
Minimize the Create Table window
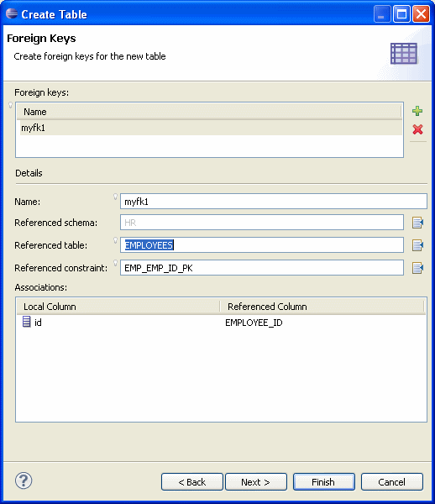click(382, 14)
